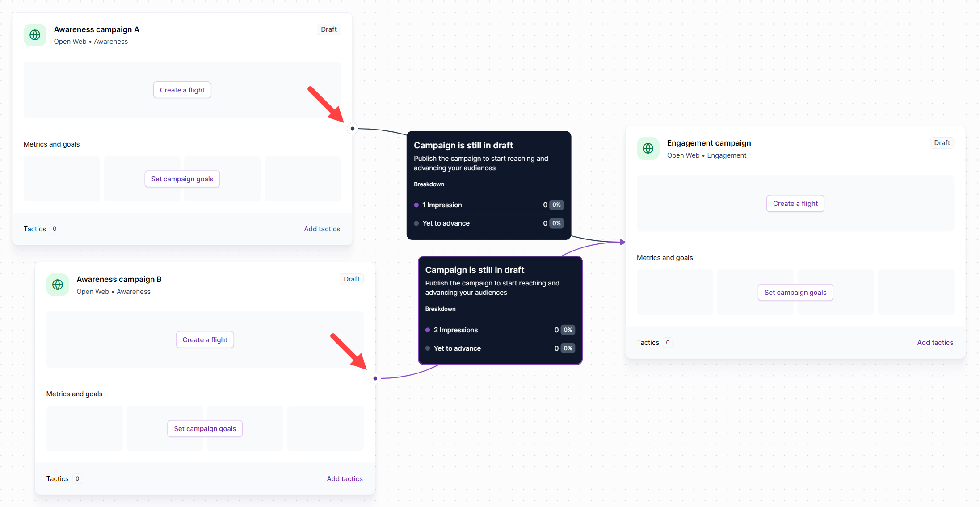Set campaign goals for Awareness campaign A

(x=182, y=179)
